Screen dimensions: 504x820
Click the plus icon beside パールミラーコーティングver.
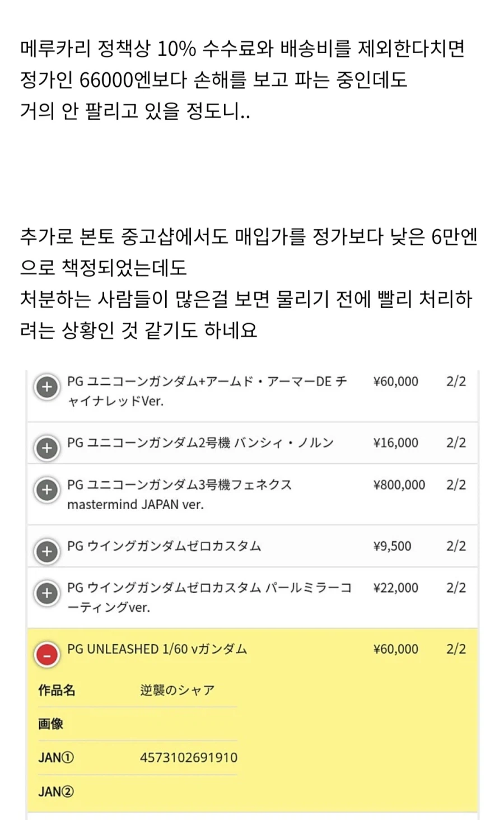47,593
